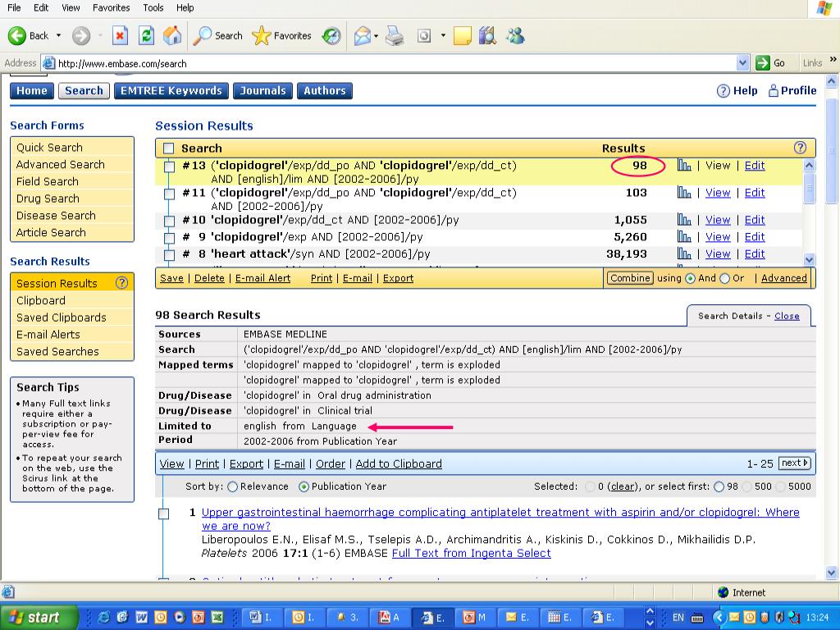The image size is (840, 630).
Task: Open Favorites star in toolbar
Action: pos(282,36)
